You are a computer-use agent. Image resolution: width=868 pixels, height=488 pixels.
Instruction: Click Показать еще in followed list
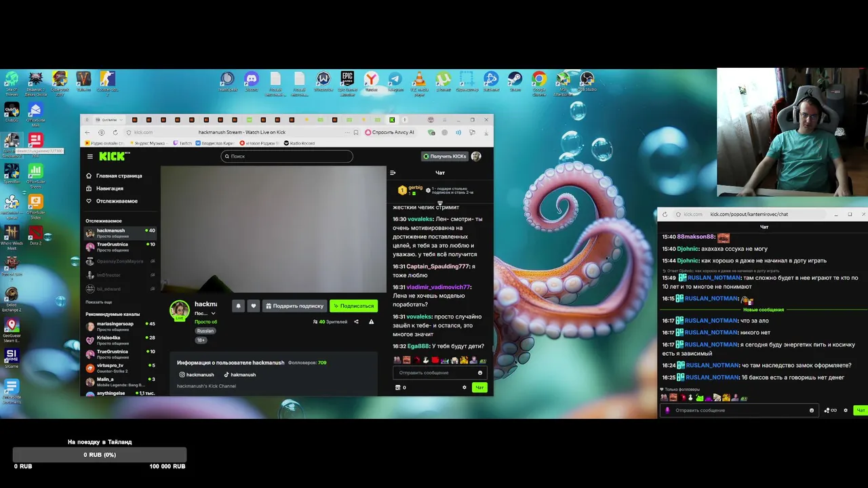99,302
